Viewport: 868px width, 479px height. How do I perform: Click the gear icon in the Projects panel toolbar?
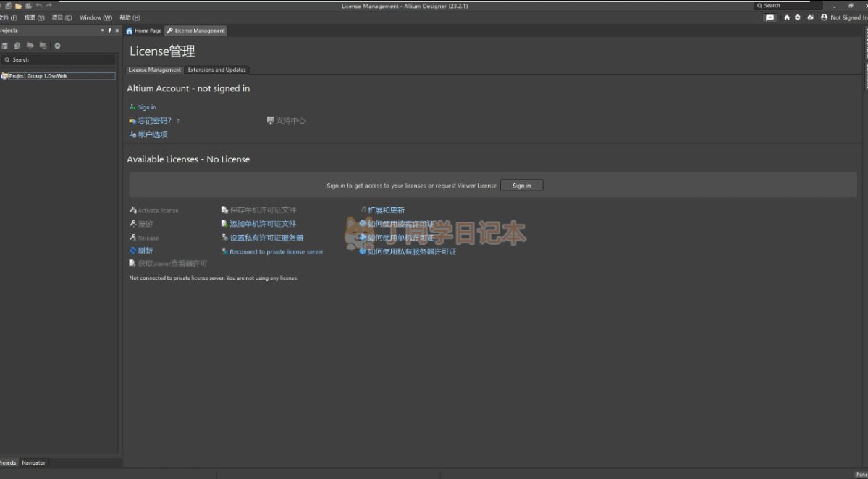(57, 46)
